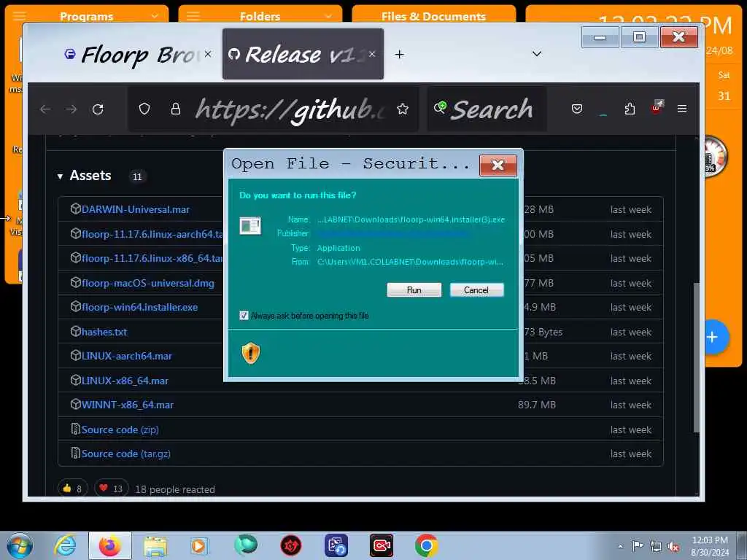Open the Folders panel dropdown
This screenshot has width=747, height=560.
point(328,16)
